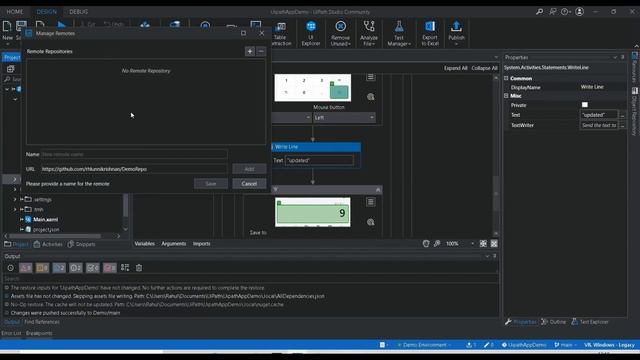Open the Activities panel tab
Viewport: 640px width, 360px height.
coord(48,244)
